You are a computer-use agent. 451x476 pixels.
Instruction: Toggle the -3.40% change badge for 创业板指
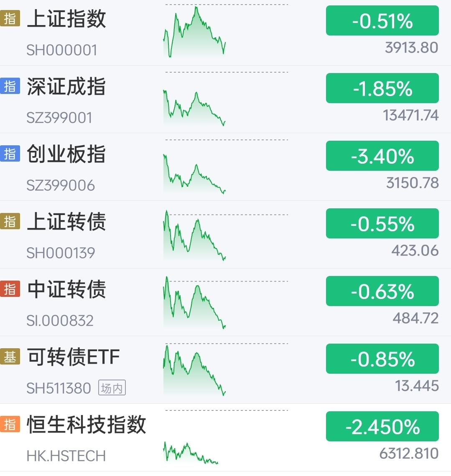point(382,156)
